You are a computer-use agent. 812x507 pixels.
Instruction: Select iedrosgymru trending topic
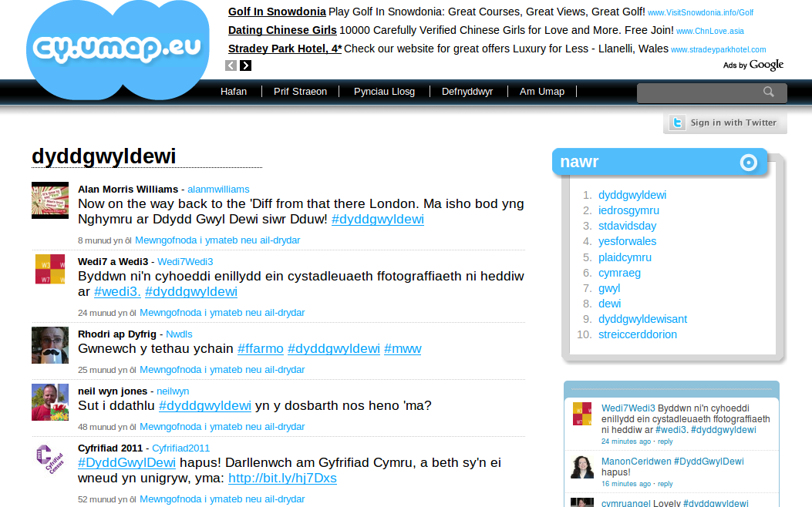coord(628,210)
